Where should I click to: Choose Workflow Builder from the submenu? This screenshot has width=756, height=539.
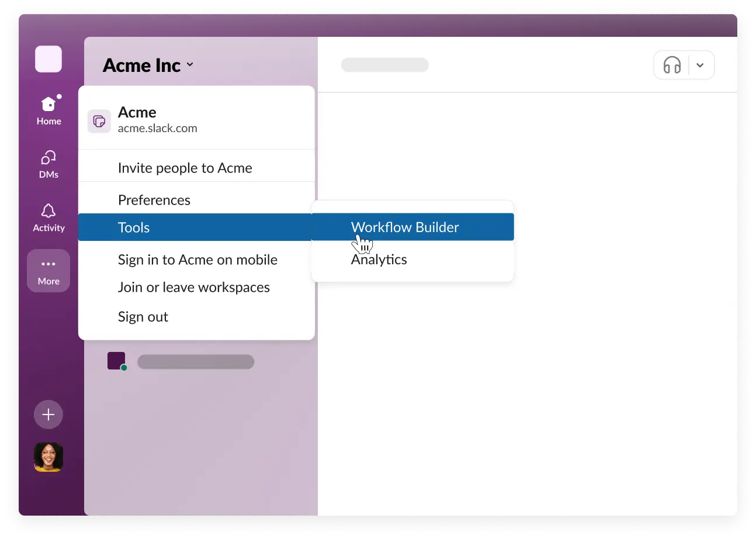(x=404, y=227)
